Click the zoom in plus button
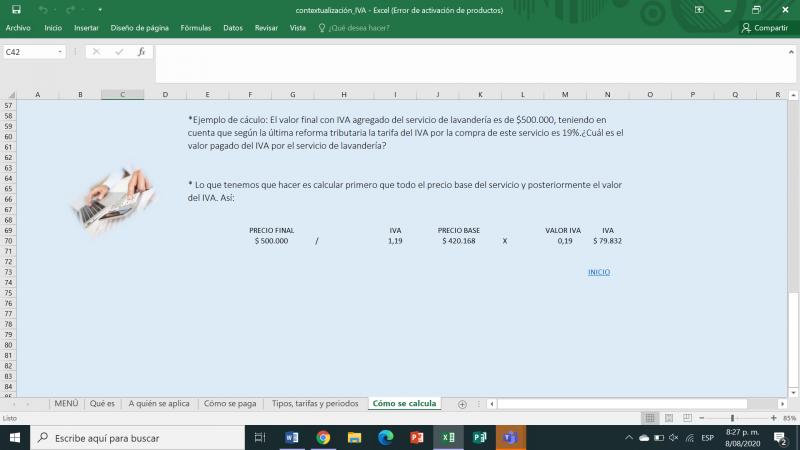Image resolution: width=800 pixels, height=450 pixels. coord(773,418)
